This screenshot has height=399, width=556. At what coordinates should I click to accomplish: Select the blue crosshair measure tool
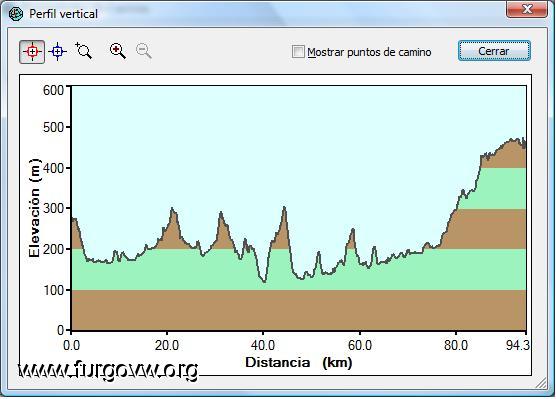[57, 52]
